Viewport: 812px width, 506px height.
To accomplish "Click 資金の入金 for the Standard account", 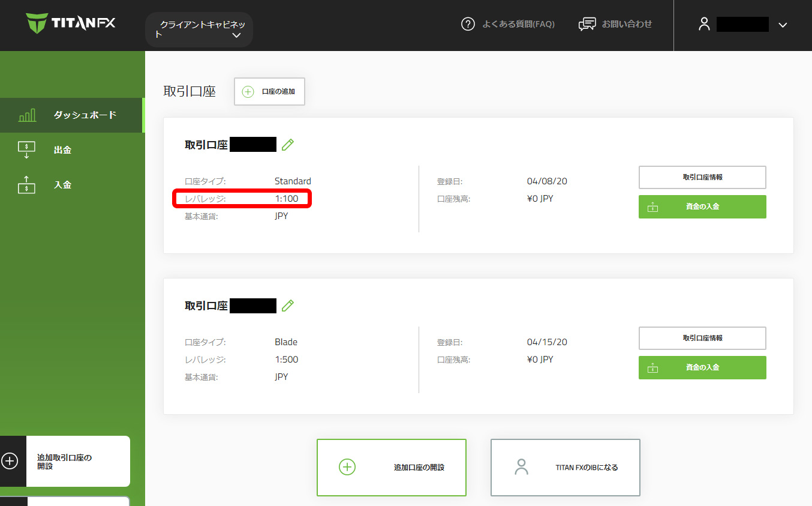I will (x=702, y=206).
